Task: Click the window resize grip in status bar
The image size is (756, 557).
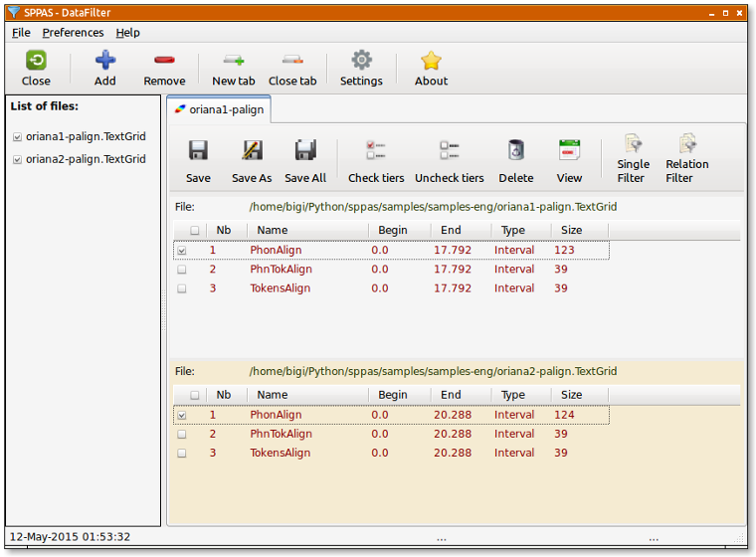Action: (739, 538)
